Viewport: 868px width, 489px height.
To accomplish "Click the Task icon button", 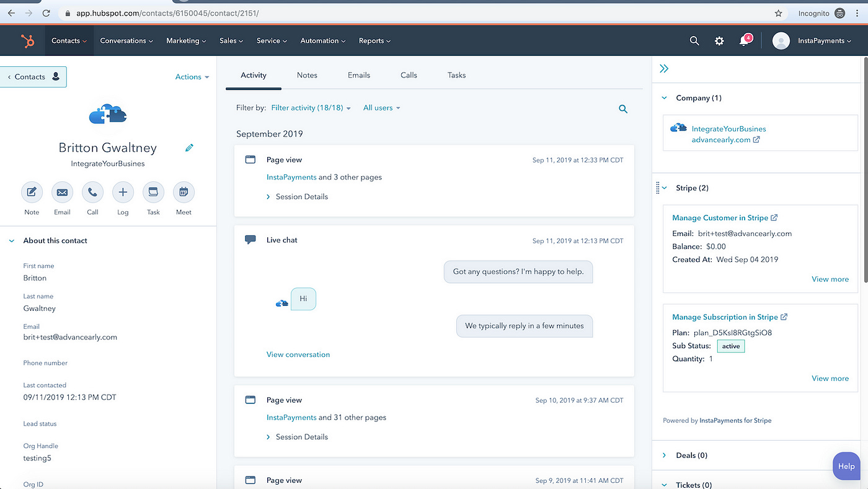I will (153, 192).
